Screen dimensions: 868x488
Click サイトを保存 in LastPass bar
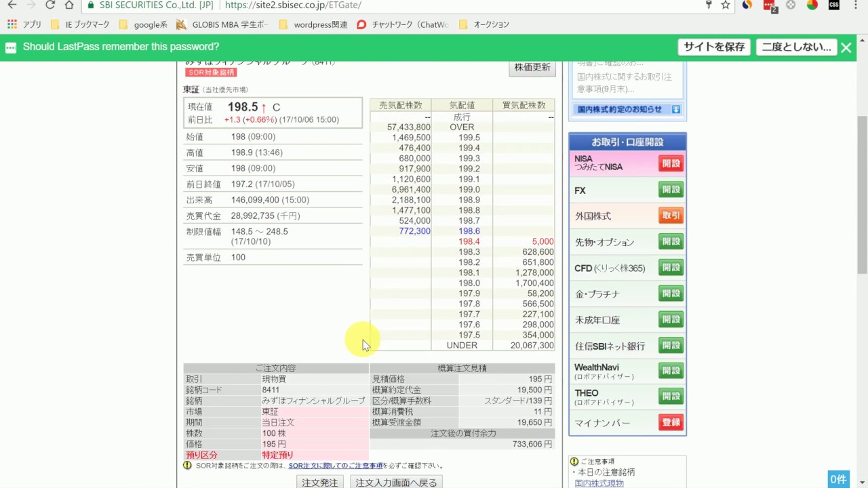[x=714, y=47]
